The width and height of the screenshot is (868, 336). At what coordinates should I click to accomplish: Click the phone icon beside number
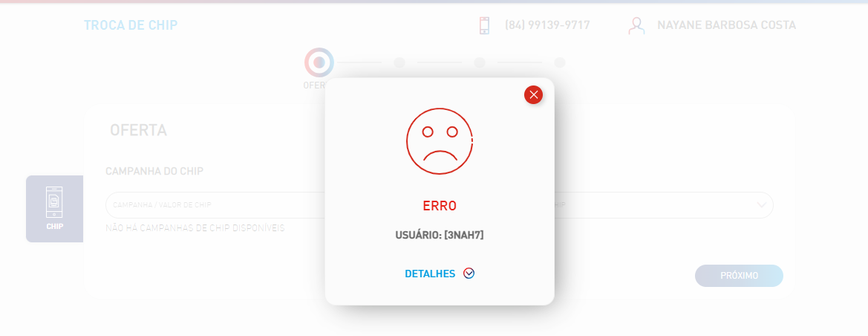[484, 25]
